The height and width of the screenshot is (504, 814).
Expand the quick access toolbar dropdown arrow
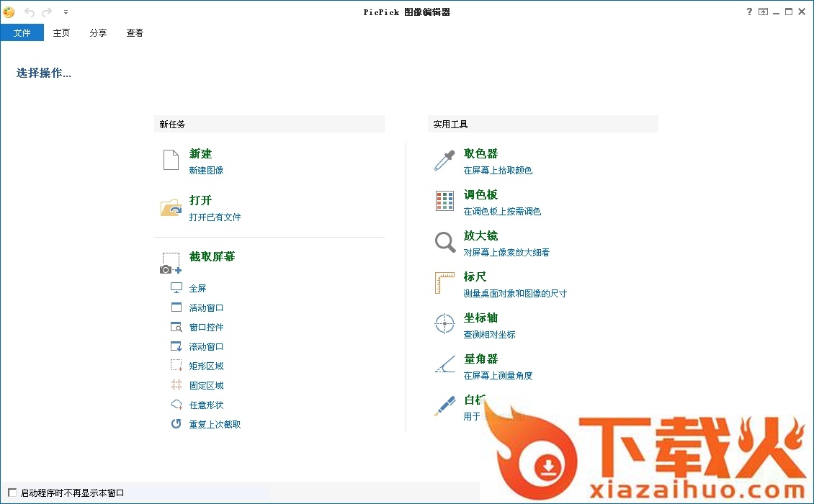click(x=66, y=12)
